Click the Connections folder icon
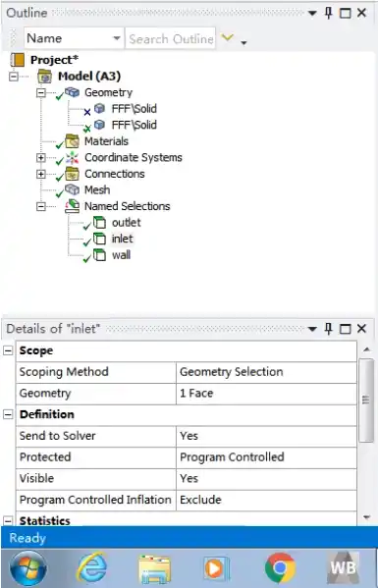This screenshot has height=588, width=378. [x=72, y=174]
